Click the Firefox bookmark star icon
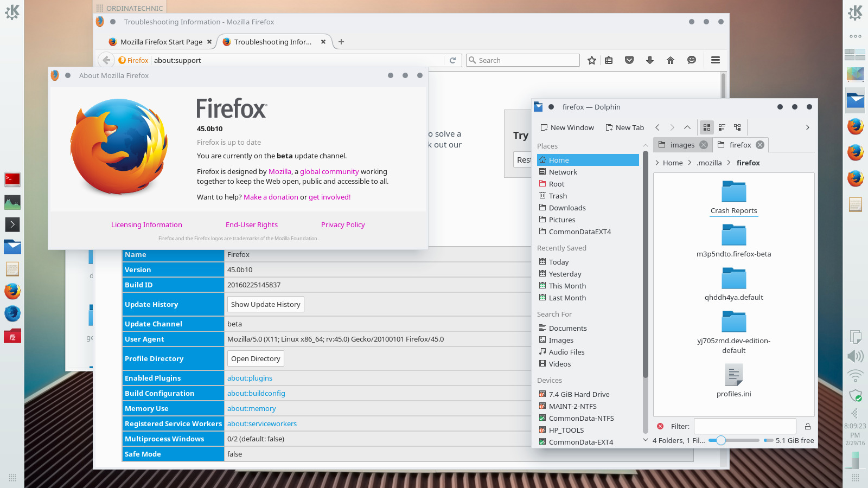The width and height of the screenshot is (868, 488). 592,60
